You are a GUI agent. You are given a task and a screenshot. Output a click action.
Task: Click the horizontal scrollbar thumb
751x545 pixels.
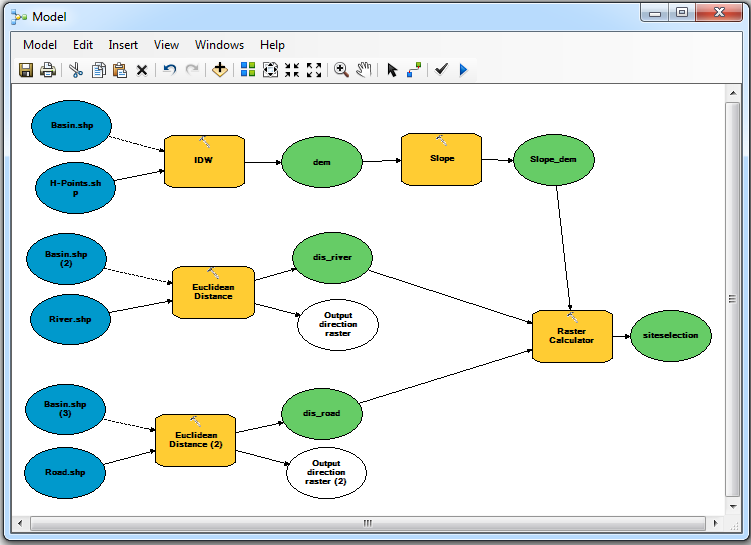click(x=368, y=523)
